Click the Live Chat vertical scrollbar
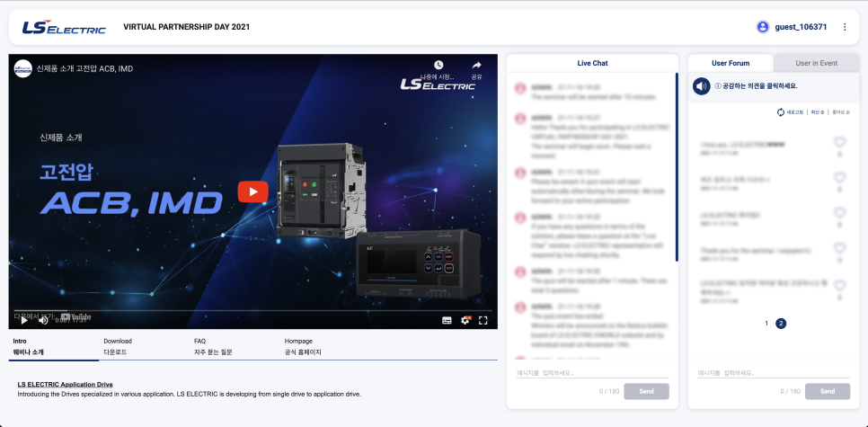This screenshot has height=427, width=868. click(x=677, y=167)
